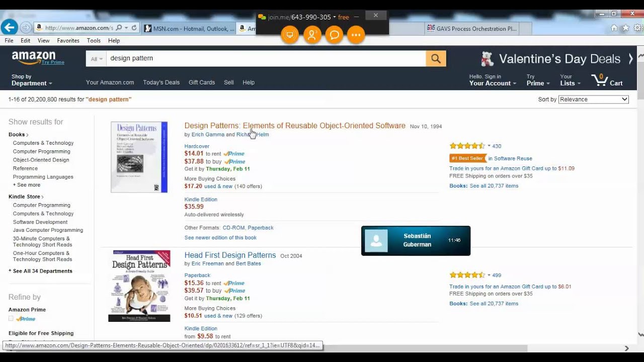Click 'Java Computer Programming' category
This screenshot has height=362, width=644.
pyautogui.click(x=48, y=230)
